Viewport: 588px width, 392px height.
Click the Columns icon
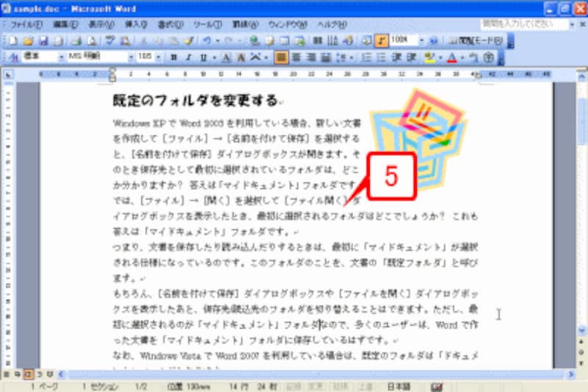click(318, 40)
